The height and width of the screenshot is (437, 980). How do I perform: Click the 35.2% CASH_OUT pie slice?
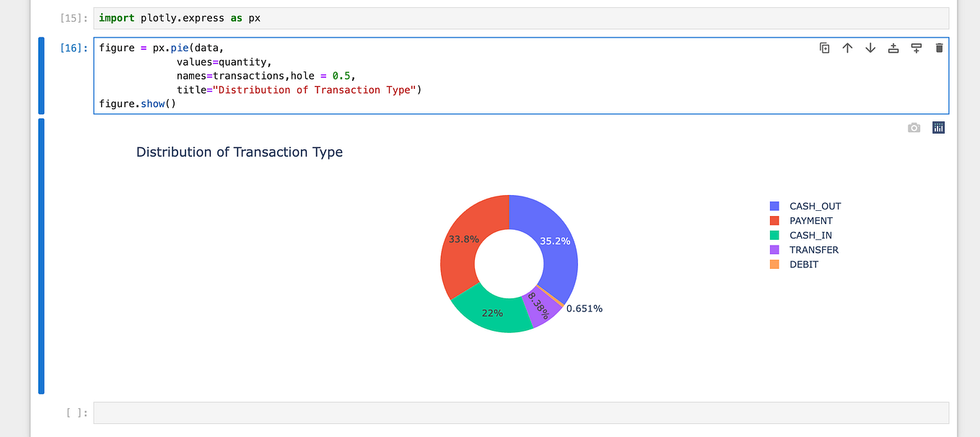tap(554, 241)
